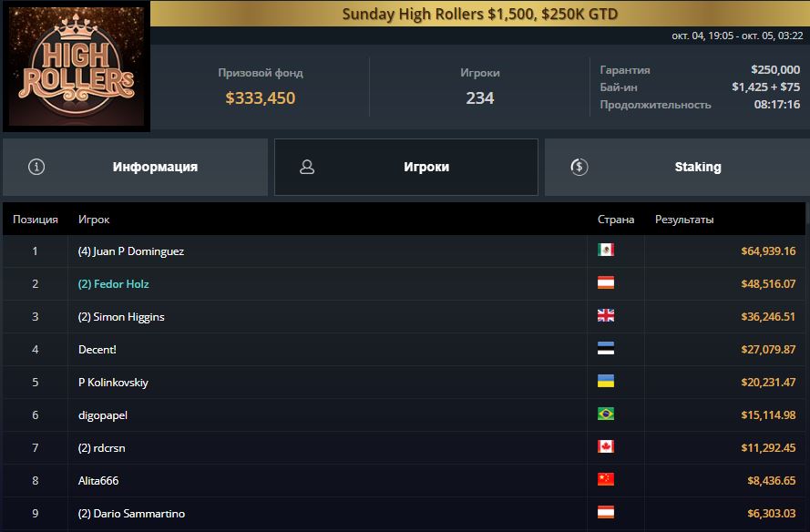The height and width of the screenshot is (532, 810).
Task: Select player Decent!
Action: pos(97,350)
